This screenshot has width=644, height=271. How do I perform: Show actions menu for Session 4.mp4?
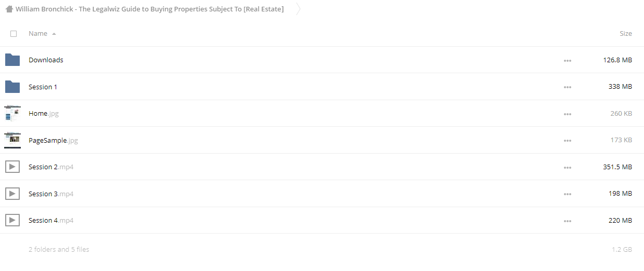tap(567, 221)
